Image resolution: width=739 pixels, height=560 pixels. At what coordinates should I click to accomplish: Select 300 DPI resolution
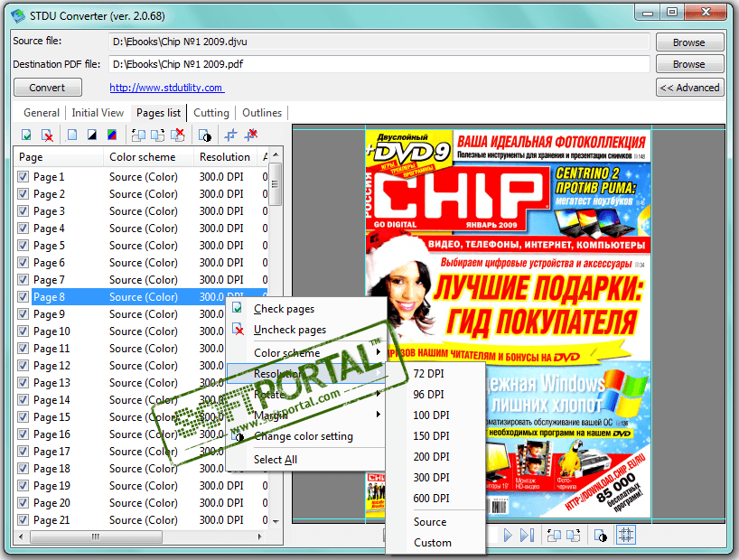click(x=435, y=477)
